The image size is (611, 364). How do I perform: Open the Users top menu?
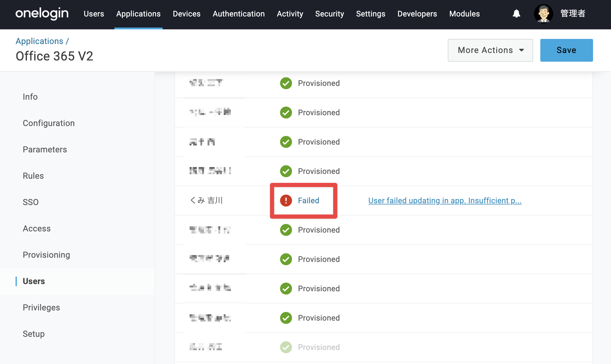[94, 14]
